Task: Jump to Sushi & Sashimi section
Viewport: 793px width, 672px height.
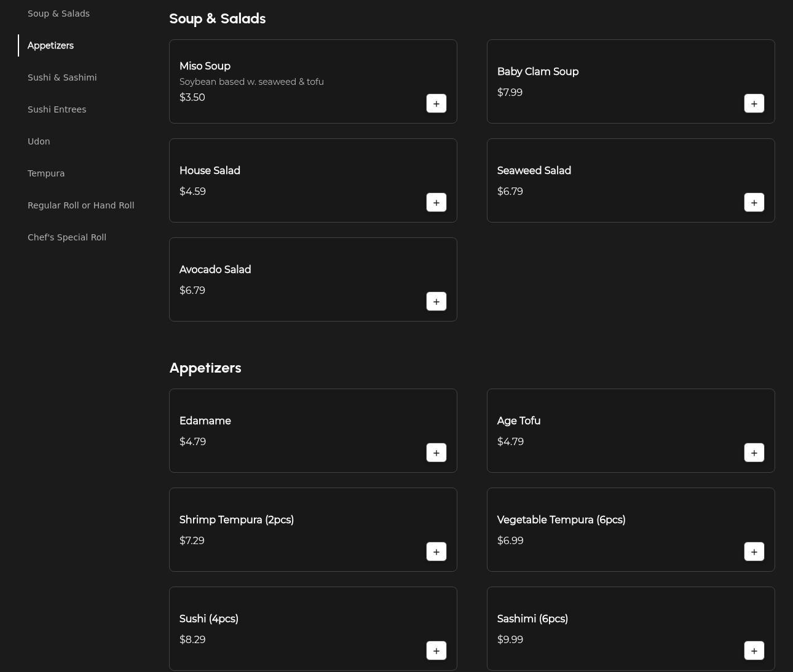Action: tap(62, 77)
